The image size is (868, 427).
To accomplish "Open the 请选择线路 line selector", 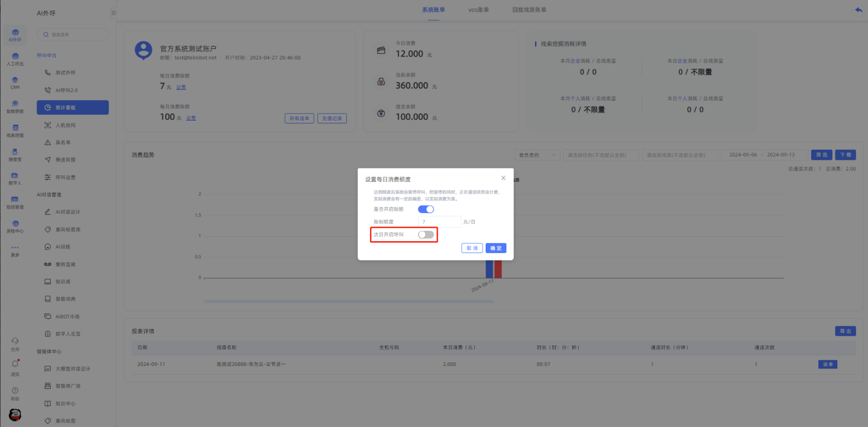I will tap(680, 155).
